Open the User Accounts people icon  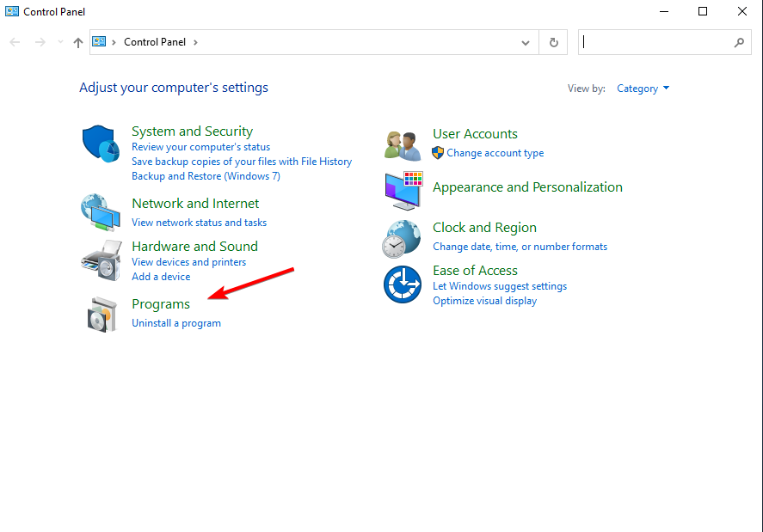pos(403,146)
